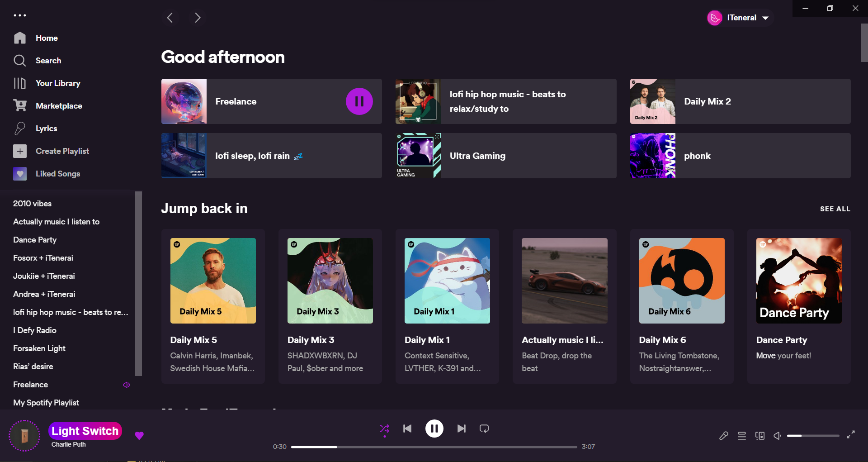Pause playback with main pause button

pos(434,429)
